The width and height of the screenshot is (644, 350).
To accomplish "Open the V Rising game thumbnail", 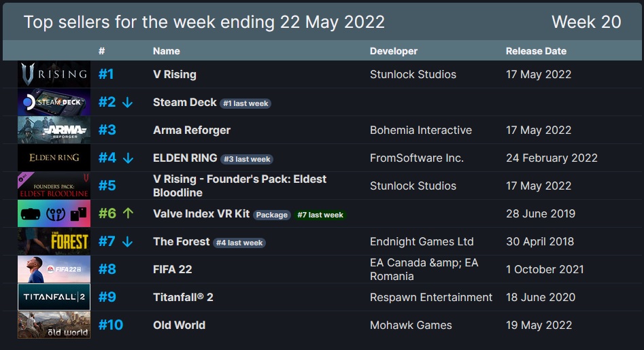I will coord(54,74).
